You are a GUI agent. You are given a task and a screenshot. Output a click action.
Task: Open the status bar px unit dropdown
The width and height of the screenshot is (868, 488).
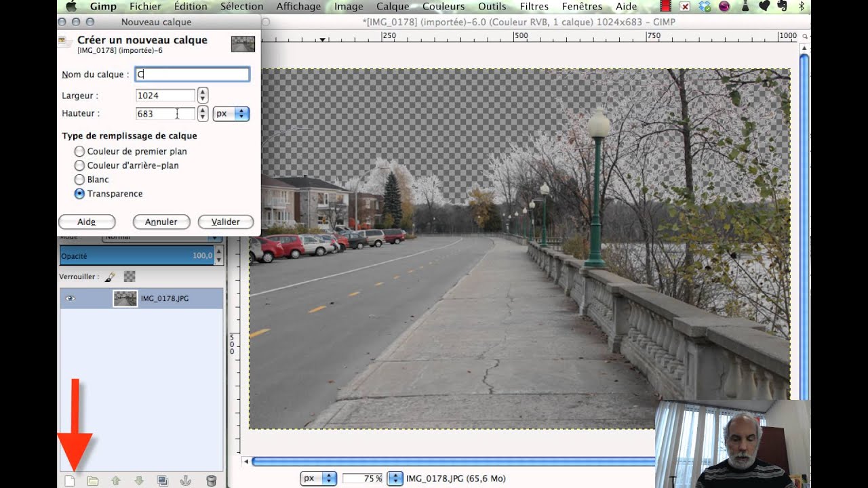point(319,478)
